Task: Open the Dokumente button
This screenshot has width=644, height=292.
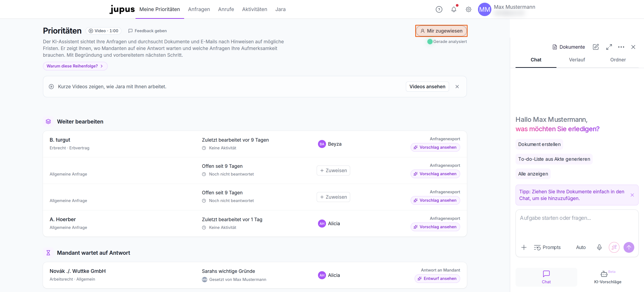Action: tap(569, 47)
